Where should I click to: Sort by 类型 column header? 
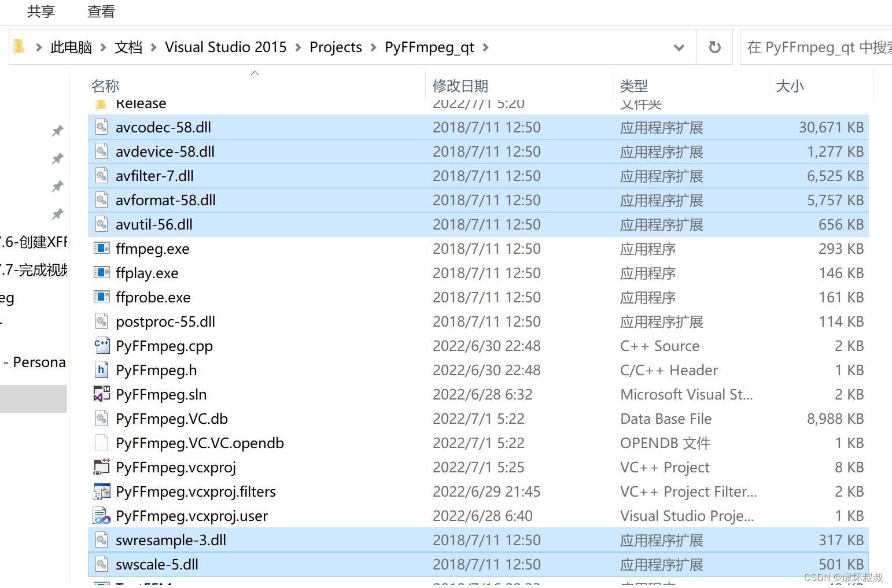click(634, 86)
